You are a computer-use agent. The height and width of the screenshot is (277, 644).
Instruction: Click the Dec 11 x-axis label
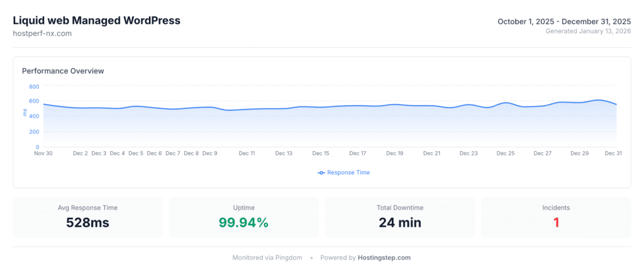pyautogui.click(x=247, y=154)
